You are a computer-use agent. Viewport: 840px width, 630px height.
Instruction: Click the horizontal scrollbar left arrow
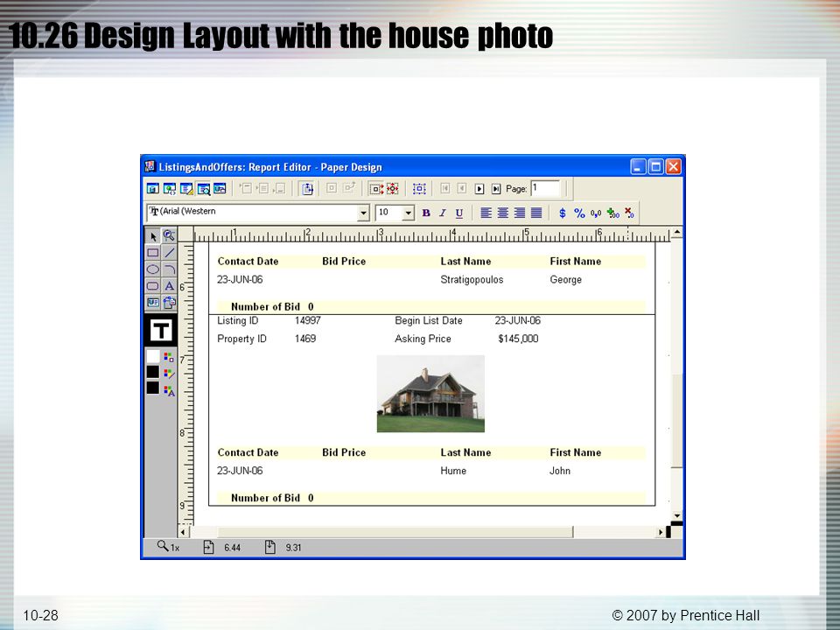point(183,532)
